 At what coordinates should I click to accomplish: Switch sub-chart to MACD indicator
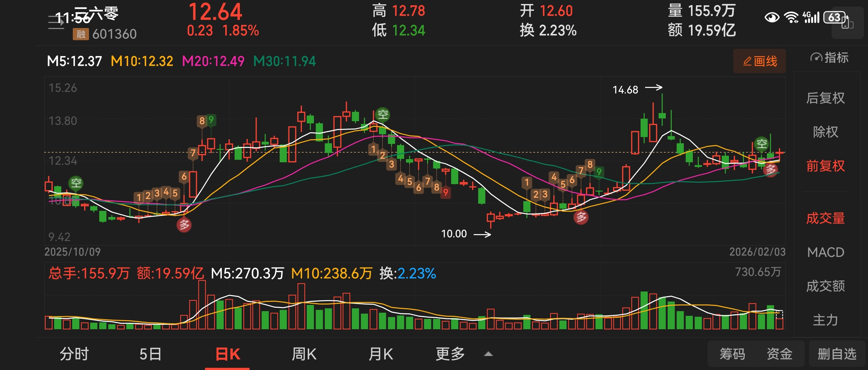click(x=825, y=252)
